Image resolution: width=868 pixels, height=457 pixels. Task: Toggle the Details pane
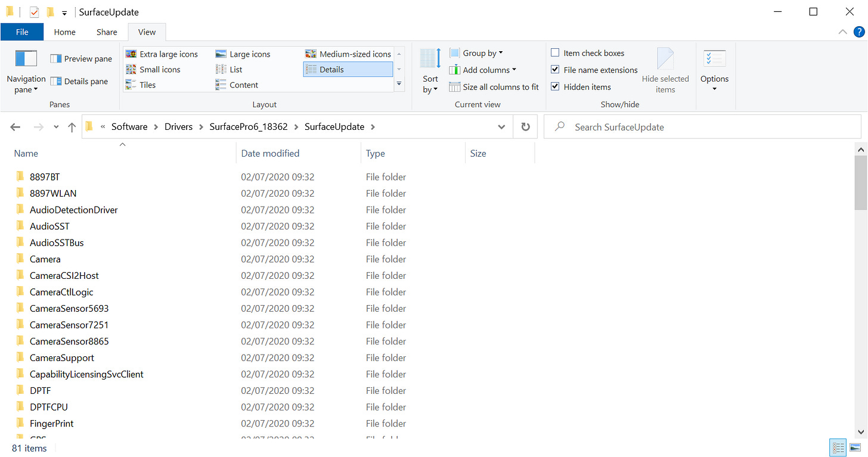point(79,81)
